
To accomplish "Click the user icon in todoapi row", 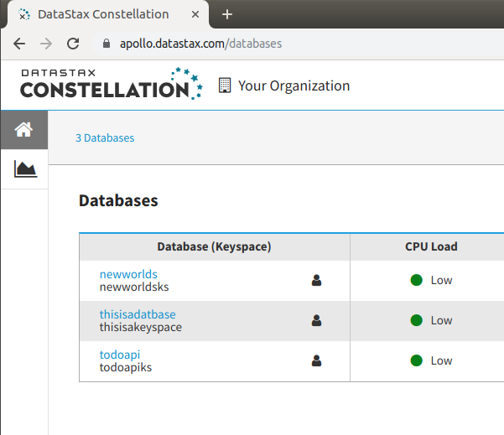I will [x=316, y=360].
